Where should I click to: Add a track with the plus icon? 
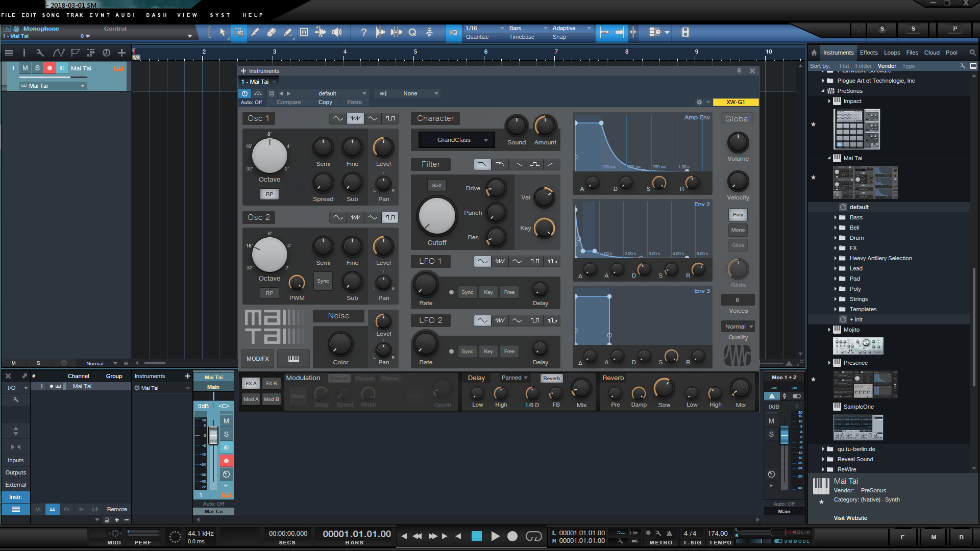121,53
